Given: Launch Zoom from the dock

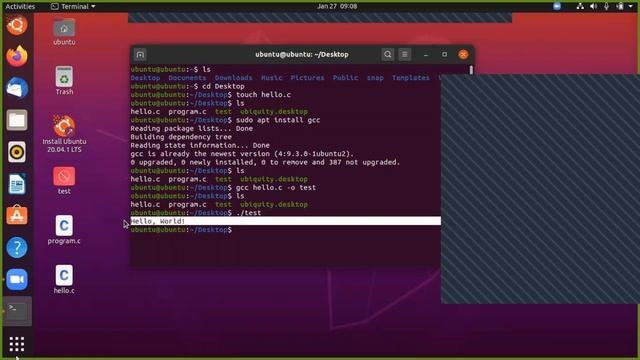Looking at the screenshot, I should (x=17, y=279).
